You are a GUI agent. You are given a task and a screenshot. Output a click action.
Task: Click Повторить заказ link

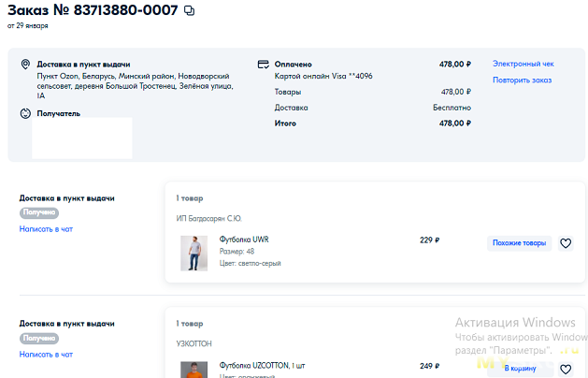pyautogui.click(x=522, y=80)
